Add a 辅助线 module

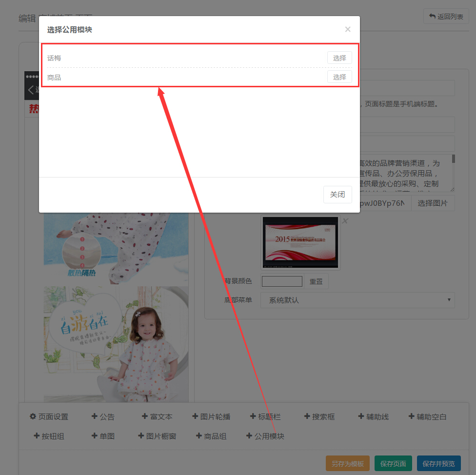tap(374, 416)
